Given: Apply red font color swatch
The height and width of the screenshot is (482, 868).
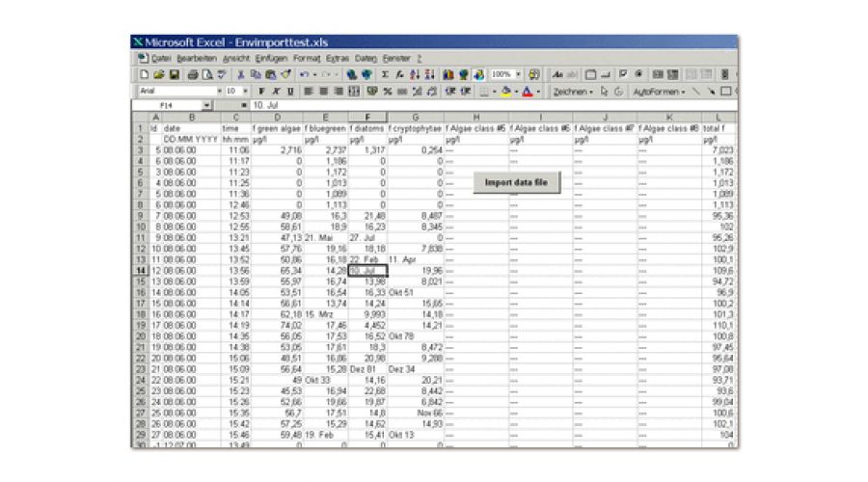Looking at the screenshot, I should tap(527, 92).
